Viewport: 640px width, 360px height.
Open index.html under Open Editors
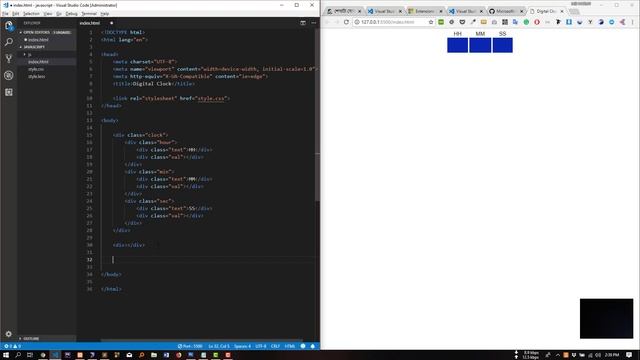(38, 40)
